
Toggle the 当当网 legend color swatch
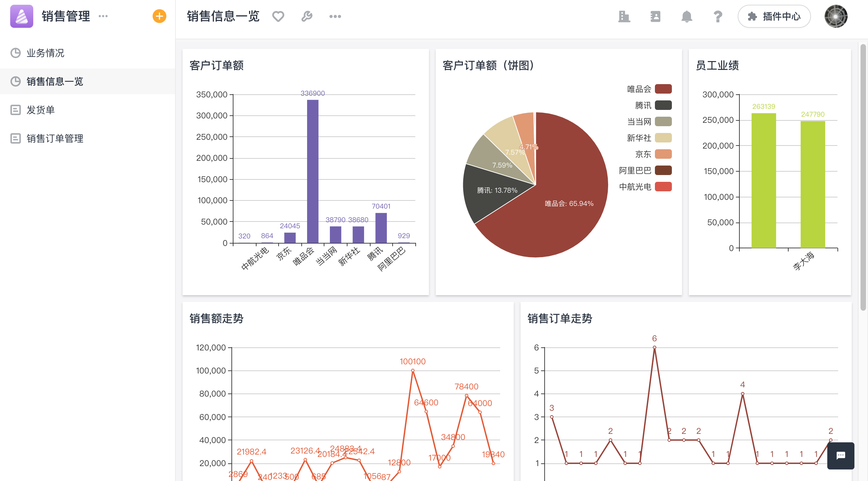[x=663, y=121]
